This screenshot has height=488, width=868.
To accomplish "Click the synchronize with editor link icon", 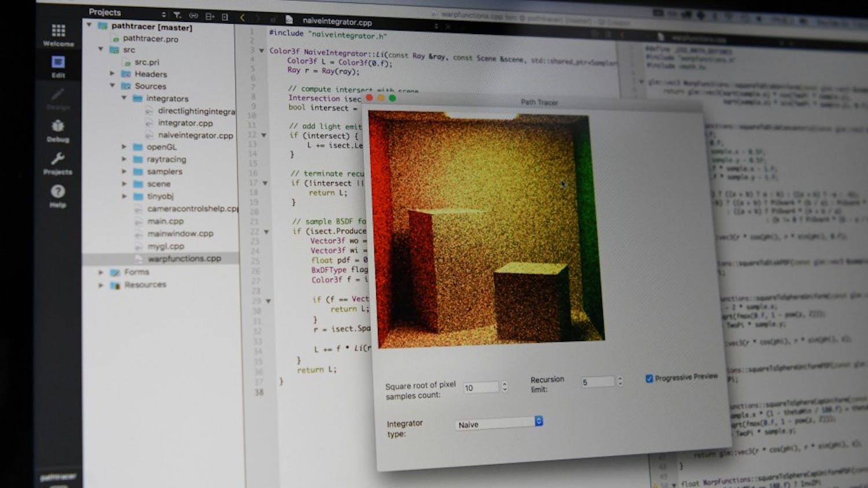I will pyautogui.click(x=193, y=16).
